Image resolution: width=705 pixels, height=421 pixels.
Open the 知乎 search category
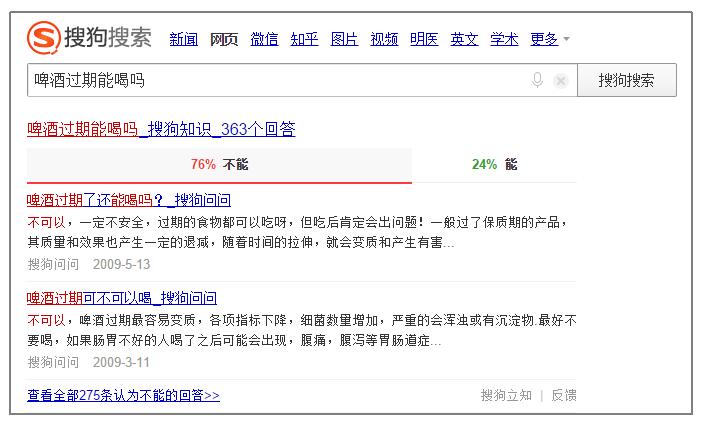[x=304, y=39]
